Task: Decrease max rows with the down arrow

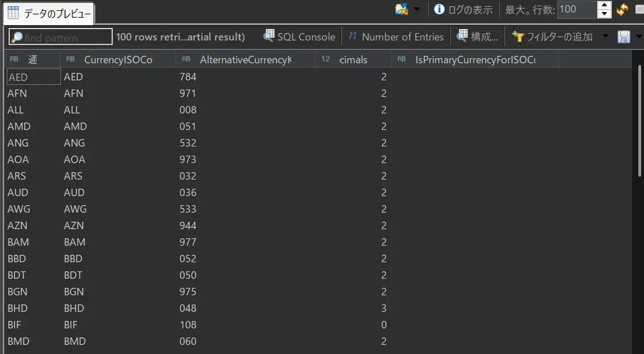Action: click(604, 14)
